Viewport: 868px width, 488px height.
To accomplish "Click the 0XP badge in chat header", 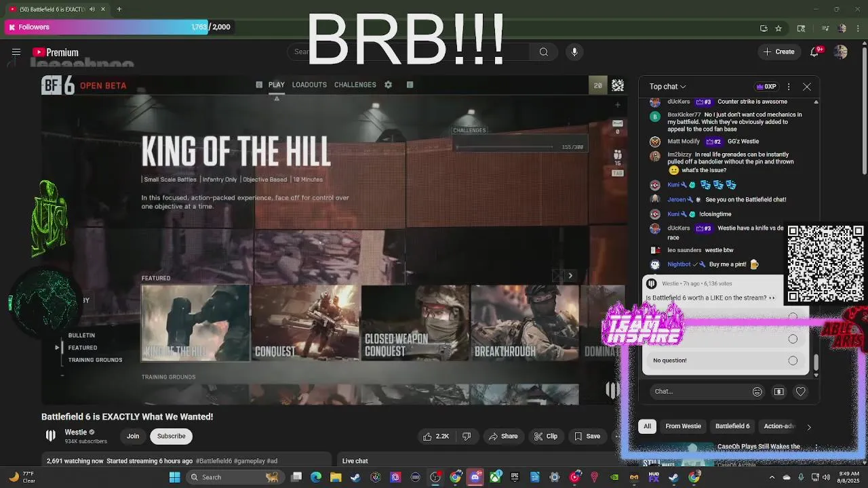I will [766, 87].
